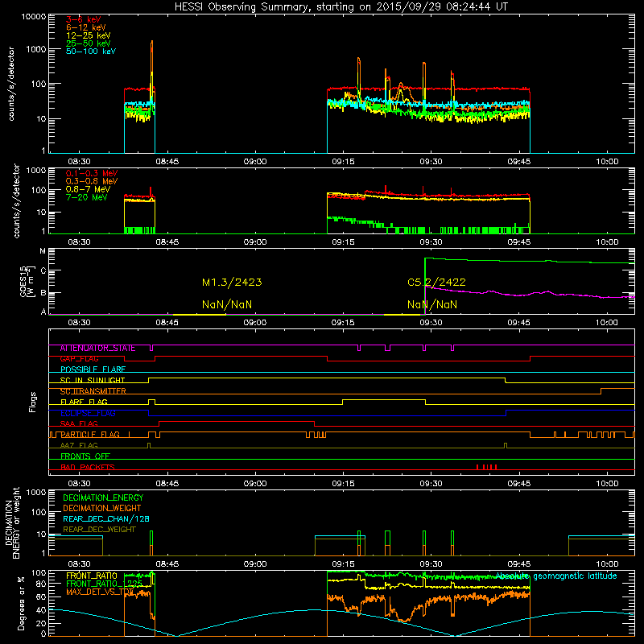
Task: Click the vertical Flags axis label
Action: point(32,402)
